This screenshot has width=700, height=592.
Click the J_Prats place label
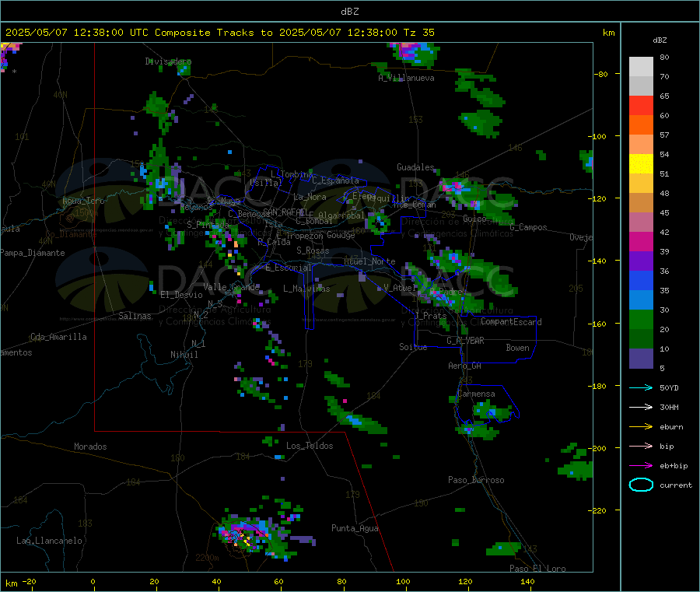(x=431, y=316)
